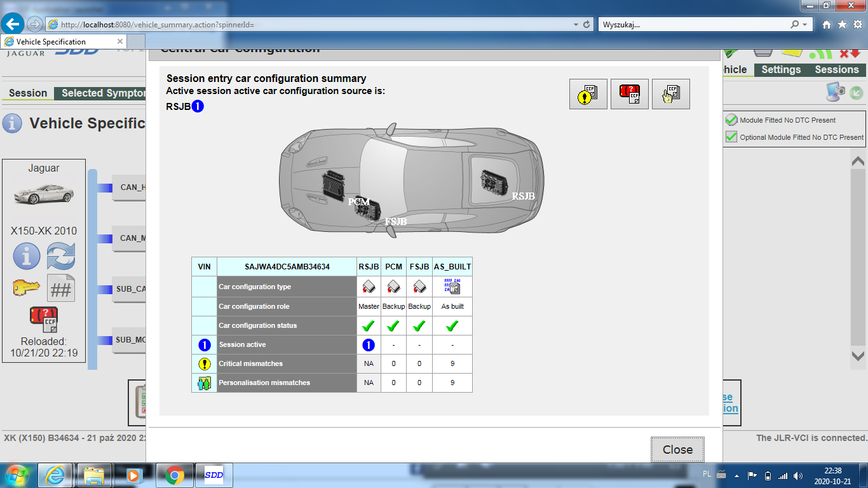The width and height of the screenshot is (868, 488).
Task: Click the browser address bar
Action: [x=318, y=24]
